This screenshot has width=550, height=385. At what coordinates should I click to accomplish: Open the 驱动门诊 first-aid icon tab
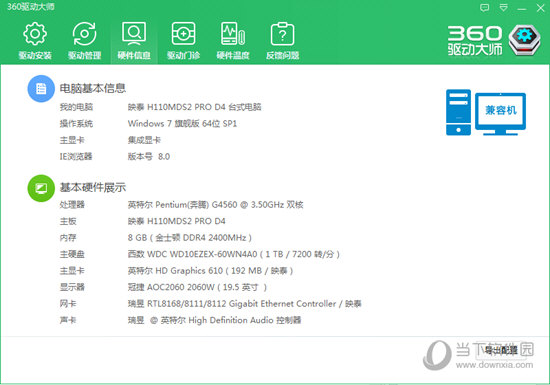click(x=183, y=40)
